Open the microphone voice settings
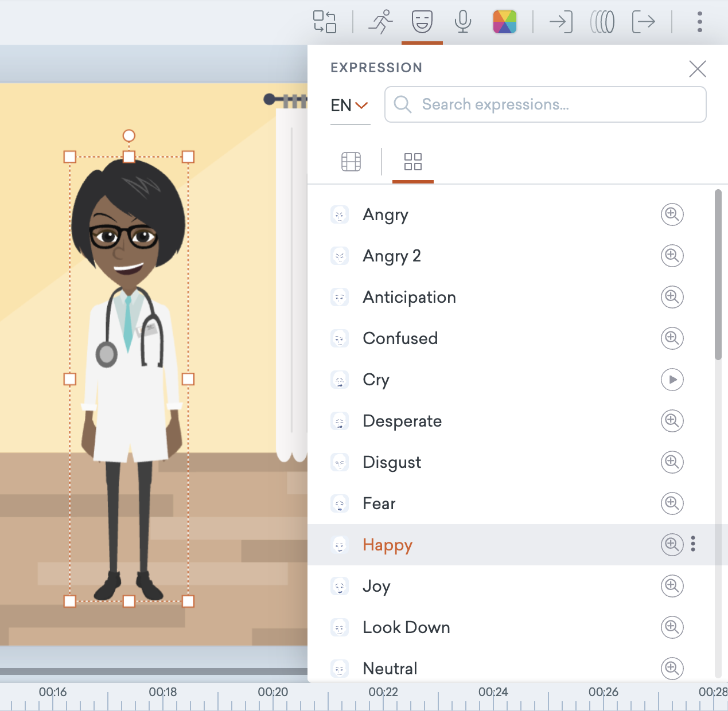 pos(462,22)
